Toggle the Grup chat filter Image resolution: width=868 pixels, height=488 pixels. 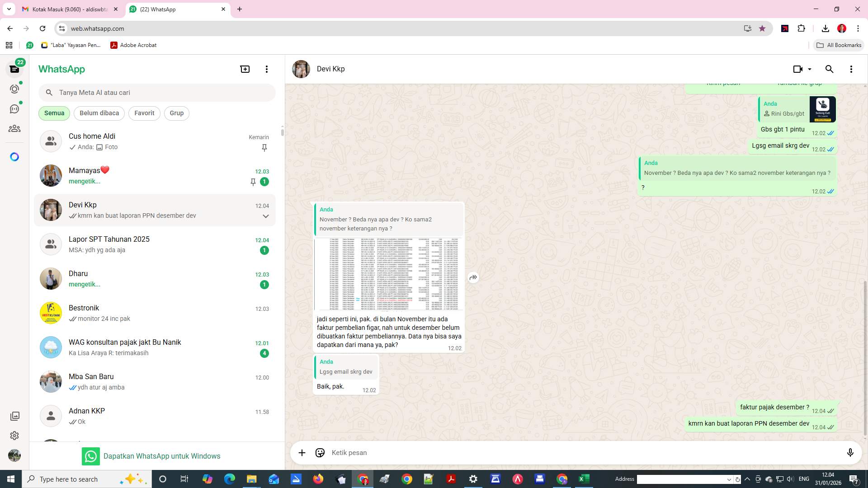[x=176, y=113]
